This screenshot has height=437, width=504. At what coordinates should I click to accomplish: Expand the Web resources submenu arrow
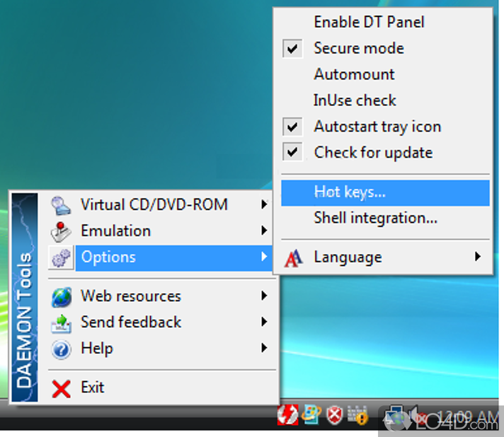(264, 296)
